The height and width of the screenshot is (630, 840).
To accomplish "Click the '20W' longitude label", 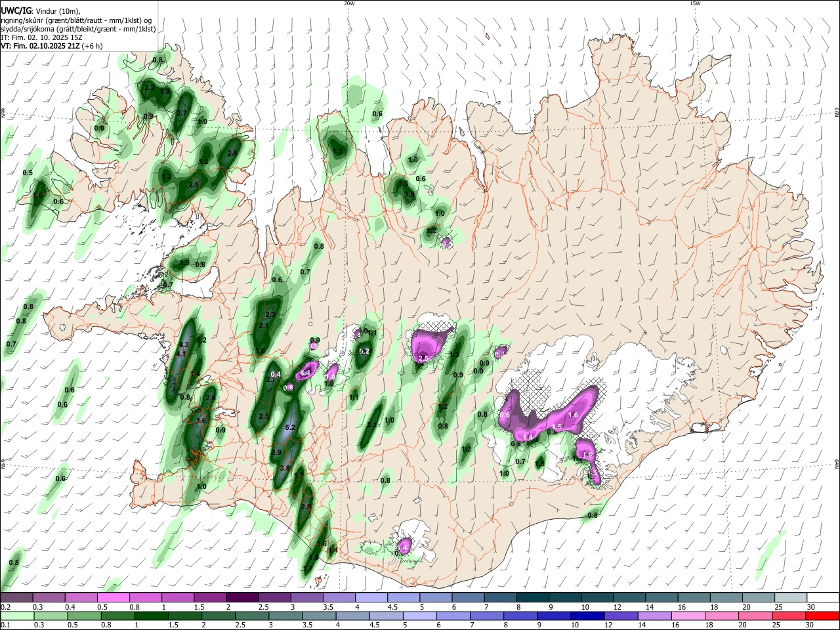I will coord(349,3).
